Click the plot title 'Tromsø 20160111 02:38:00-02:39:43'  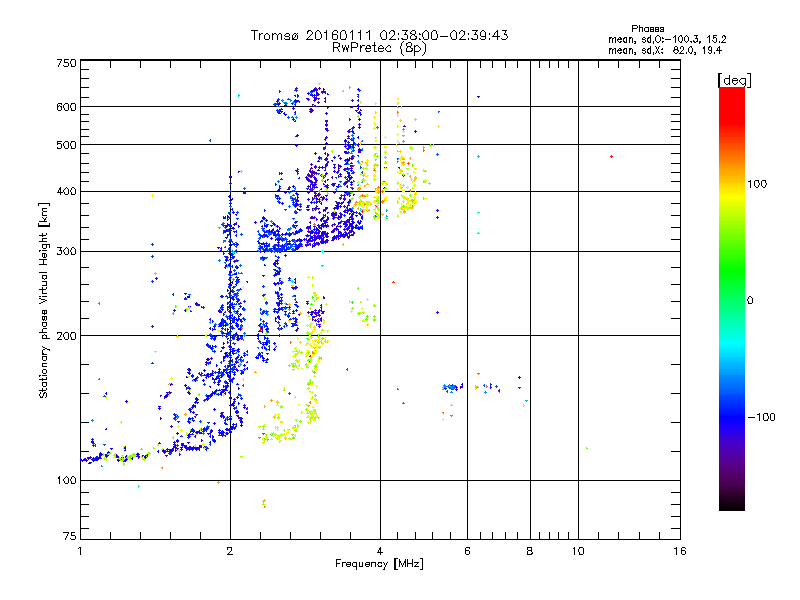(379, 35)
